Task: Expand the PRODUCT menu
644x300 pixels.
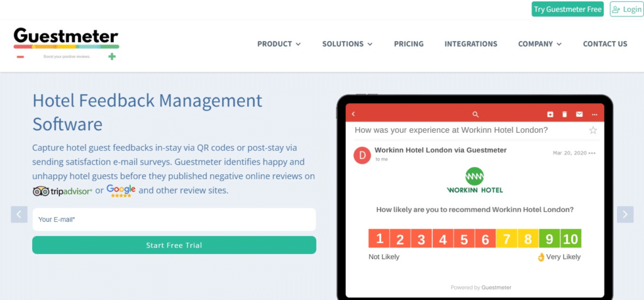Action: pos(279,44)
